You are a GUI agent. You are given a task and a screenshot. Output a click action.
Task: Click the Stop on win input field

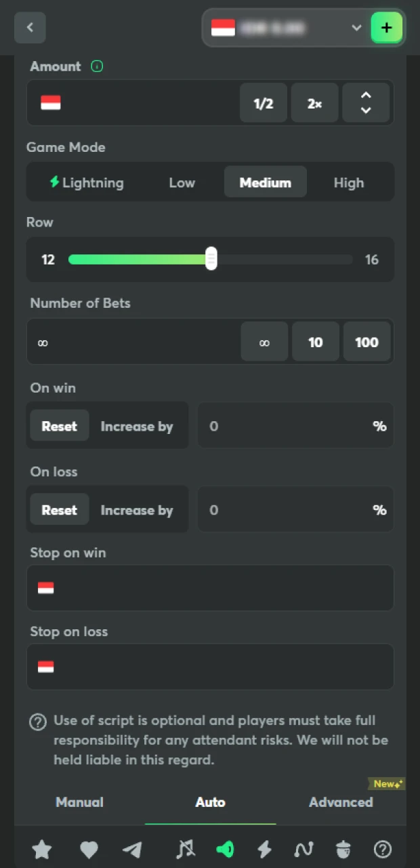pos(210,588)
